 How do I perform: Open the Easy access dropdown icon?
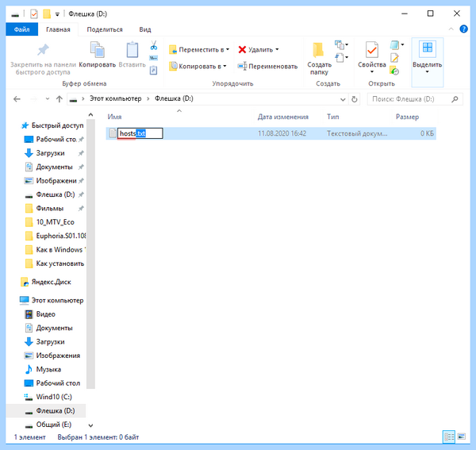point(341,57)
